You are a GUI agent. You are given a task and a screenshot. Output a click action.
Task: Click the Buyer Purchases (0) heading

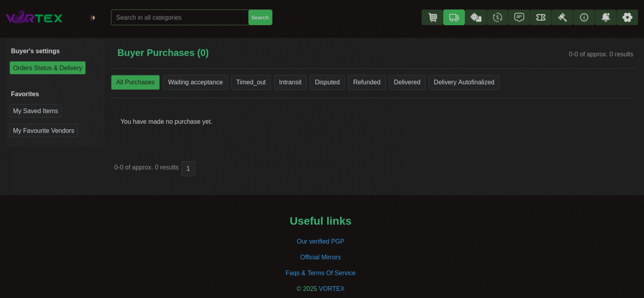[x=163, y=53]
